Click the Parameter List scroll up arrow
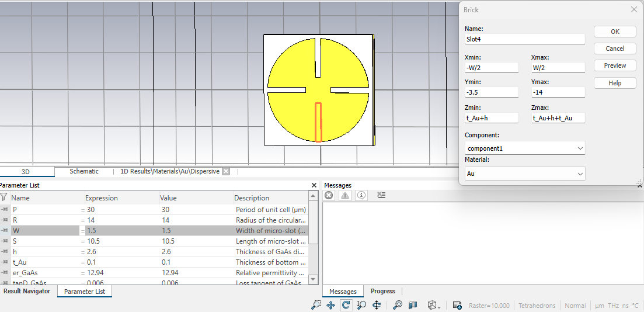The image size is (644, 312). 314,196
